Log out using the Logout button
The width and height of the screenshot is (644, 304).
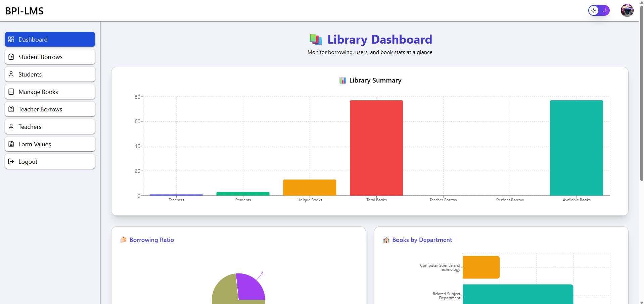[x=50, y=161]
